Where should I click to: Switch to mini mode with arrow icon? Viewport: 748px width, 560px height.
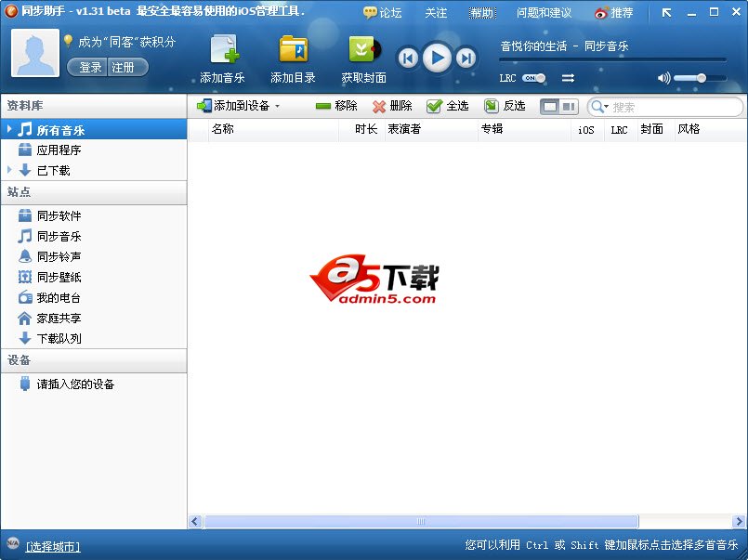(x=666, y=13)
